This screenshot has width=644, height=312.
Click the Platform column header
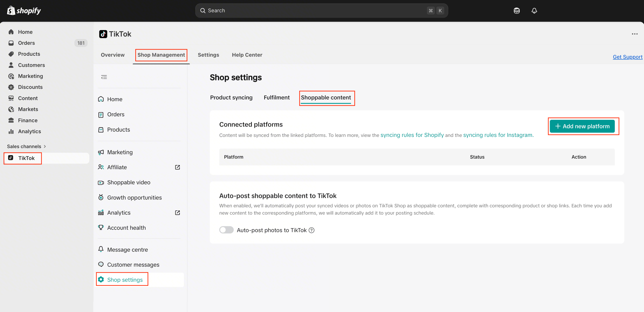click(234, 157)
